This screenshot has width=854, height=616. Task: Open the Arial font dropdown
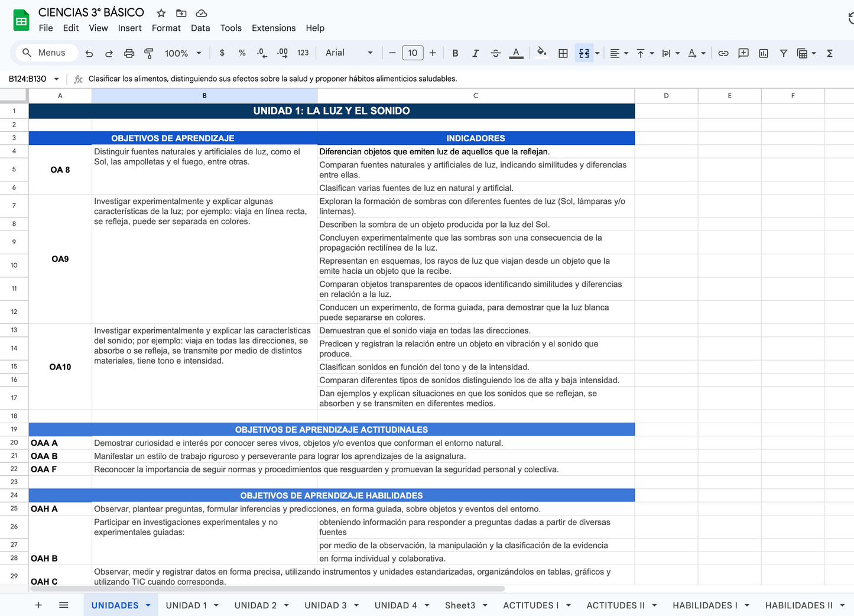[x=349, y=53]
